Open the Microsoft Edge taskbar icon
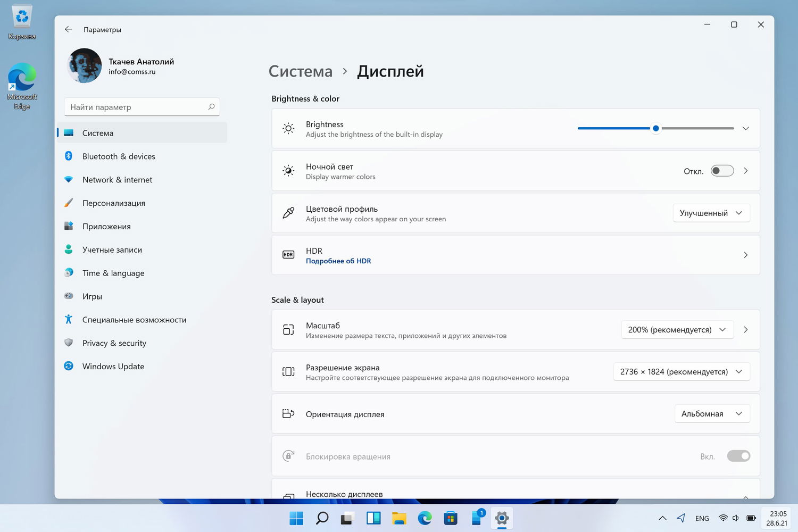This screenshot has width=798, height=532. [425, 518]
